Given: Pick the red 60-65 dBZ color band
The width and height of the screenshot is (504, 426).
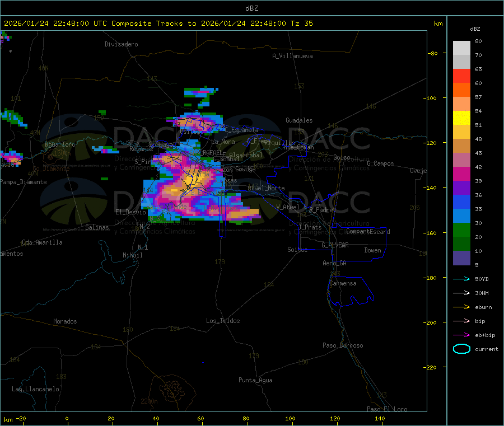Looking at the screenshot, I should coord(461,76).
